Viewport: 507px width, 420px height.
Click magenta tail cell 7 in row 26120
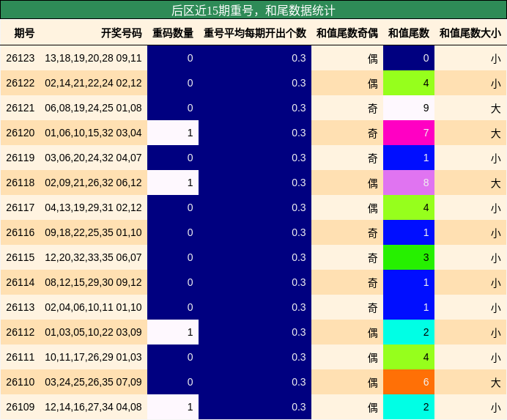[409, 133]
